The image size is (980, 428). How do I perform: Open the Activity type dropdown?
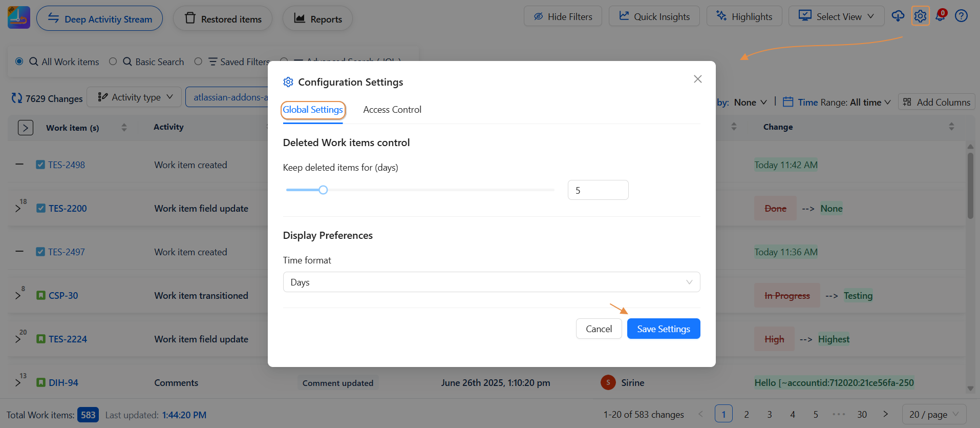(134, 97)
